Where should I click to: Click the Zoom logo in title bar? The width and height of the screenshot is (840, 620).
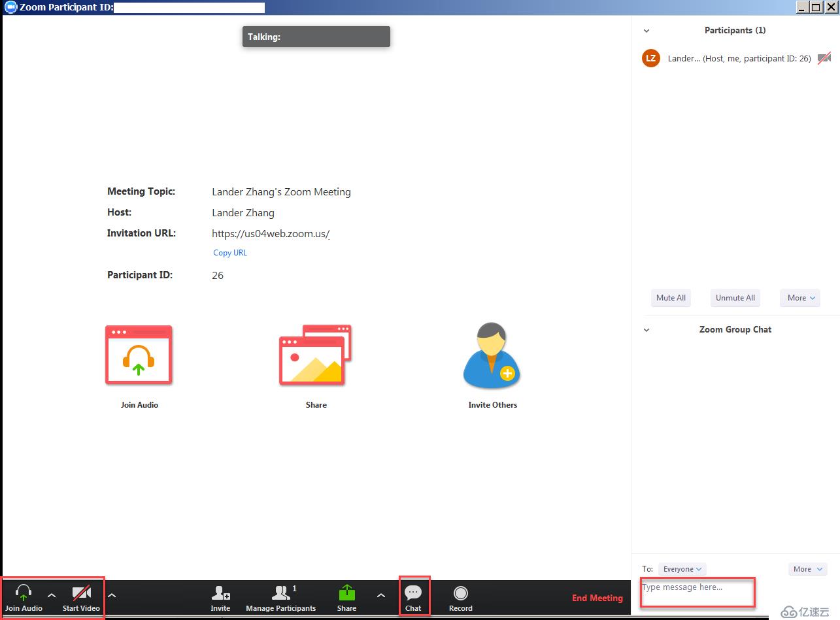click(x=10, y=7)
